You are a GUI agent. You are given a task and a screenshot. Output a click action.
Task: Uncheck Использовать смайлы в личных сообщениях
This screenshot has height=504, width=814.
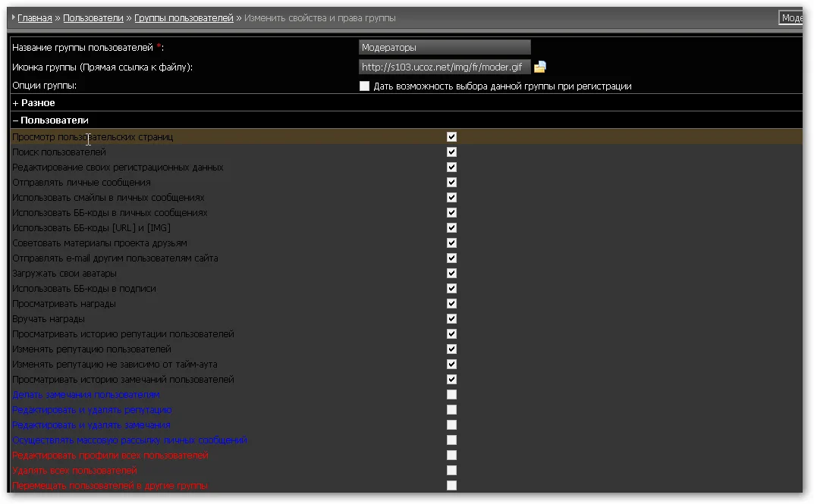tap(451, 198)
